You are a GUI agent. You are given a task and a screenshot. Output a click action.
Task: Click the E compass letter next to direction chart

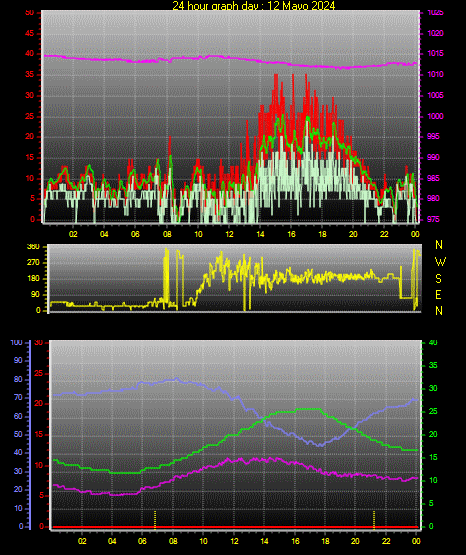[438, 295]
